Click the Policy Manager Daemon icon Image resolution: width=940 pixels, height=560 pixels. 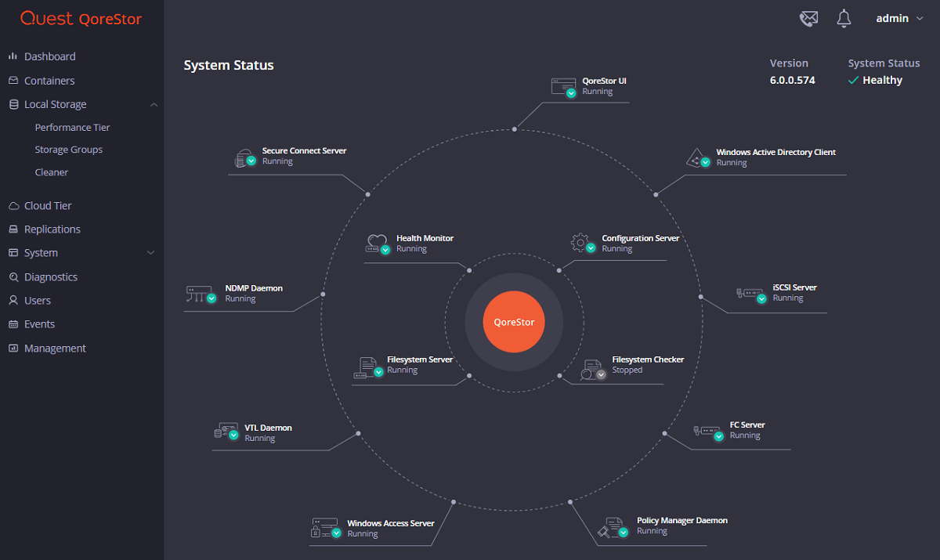611,526
